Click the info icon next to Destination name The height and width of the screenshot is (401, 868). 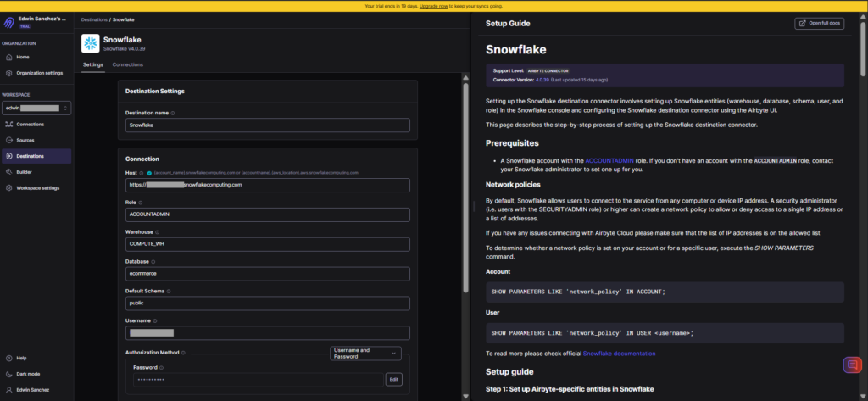pyautogui.click(x=173, y=113)
